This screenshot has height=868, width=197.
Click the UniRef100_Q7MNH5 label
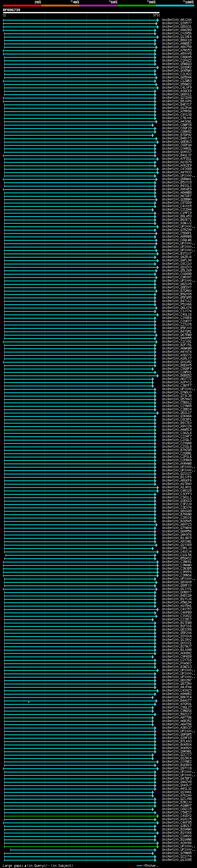point(177,853)
